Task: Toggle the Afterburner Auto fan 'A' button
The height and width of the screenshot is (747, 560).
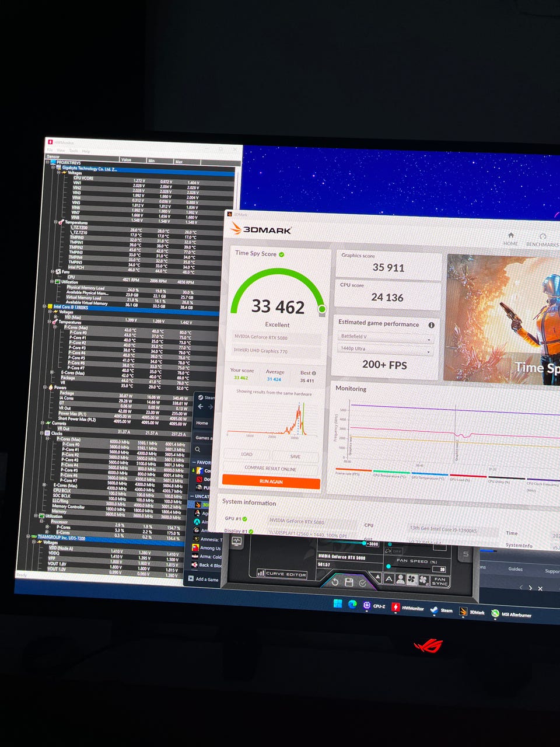Action: 388,579
